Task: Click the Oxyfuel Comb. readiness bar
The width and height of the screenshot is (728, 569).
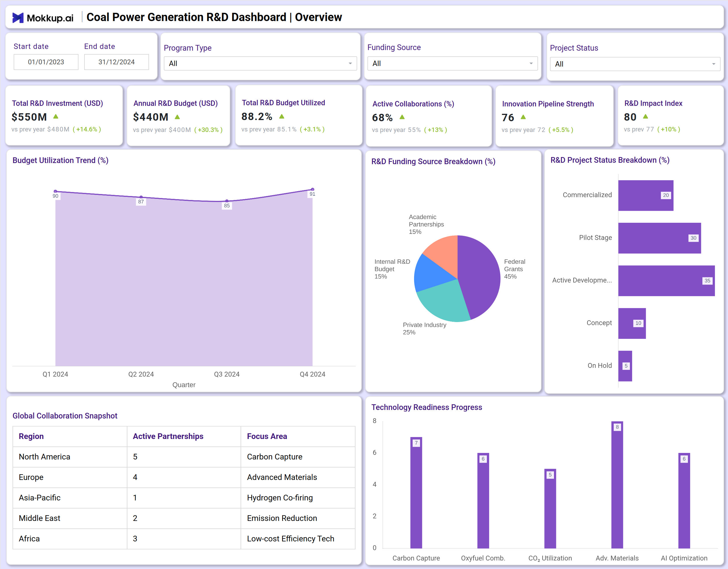Action: 483,501
